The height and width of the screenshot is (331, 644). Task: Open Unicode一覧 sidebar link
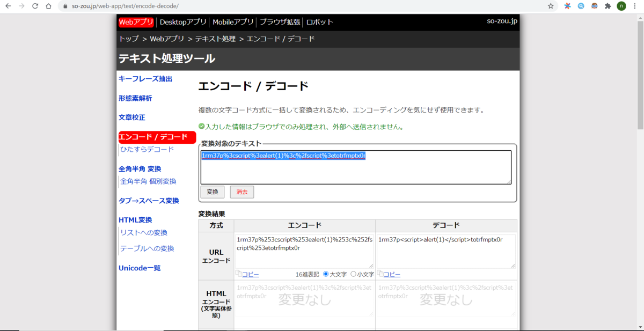(x=140, y=268)
